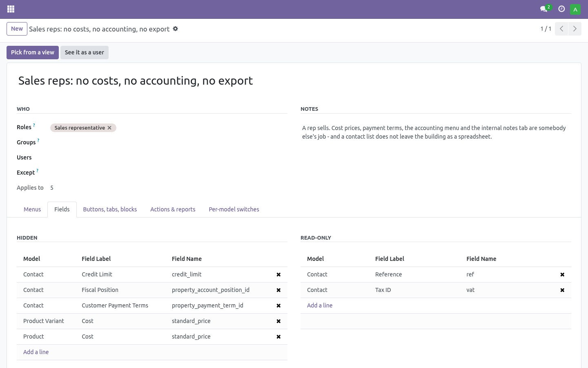588x368 pixels.
Task: Show the Roles help tooltip mark
Action: click(x=34, y=125)
